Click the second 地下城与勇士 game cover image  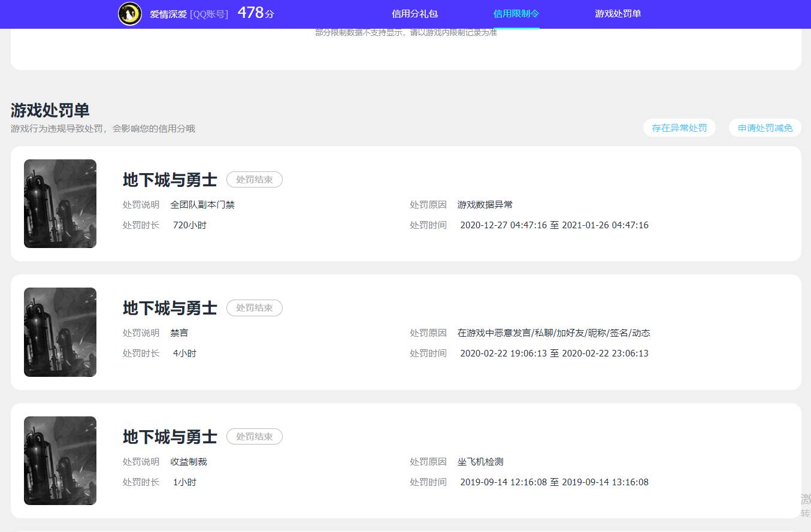[60, 332]
